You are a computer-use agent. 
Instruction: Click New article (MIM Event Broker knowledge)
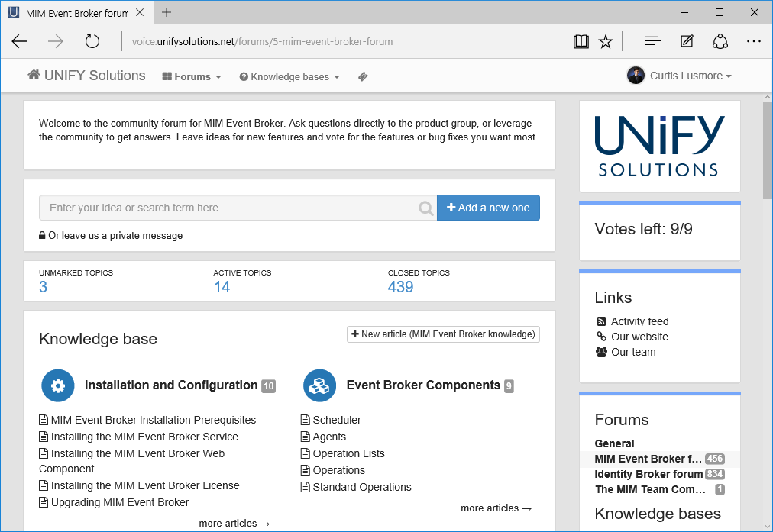pos(443,334)
